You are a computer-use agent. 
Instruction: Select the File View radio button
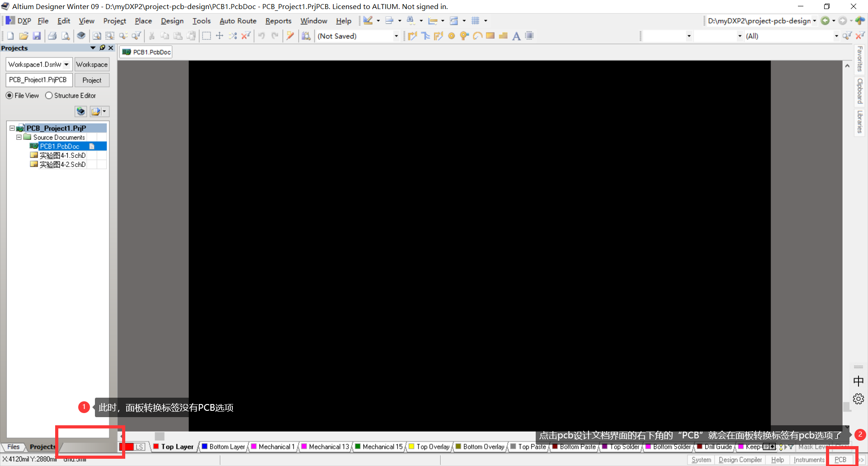coord(9,95)
